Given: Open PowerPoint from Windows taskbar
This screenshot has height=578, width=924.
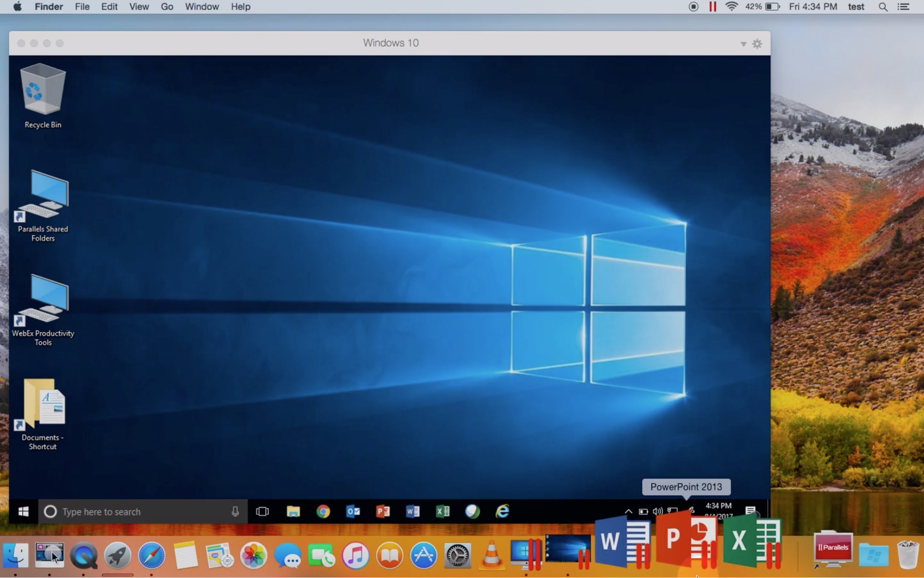Looking at the screenshot, I should tap(383, 512).
